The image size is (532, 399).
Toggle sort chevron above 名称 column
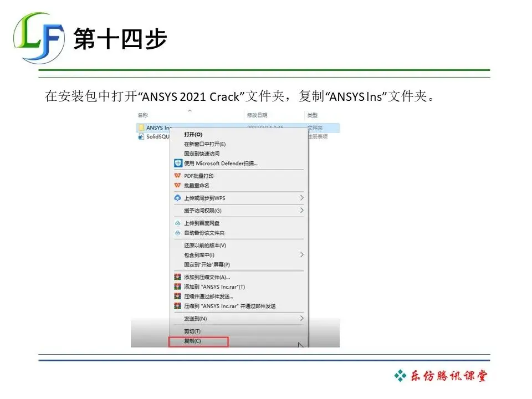pyautogui.click(x=190, y=111)
